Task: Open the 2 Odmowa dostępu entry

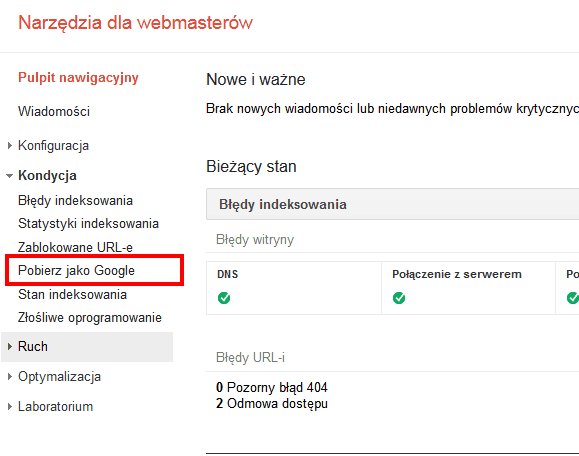Action: [x=272, y=404]
